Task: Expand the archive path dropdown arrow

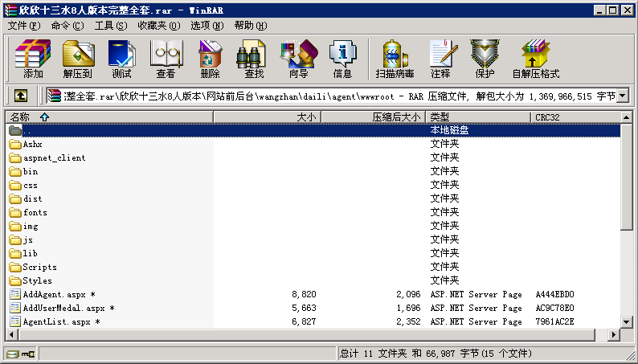Action: 623,96
